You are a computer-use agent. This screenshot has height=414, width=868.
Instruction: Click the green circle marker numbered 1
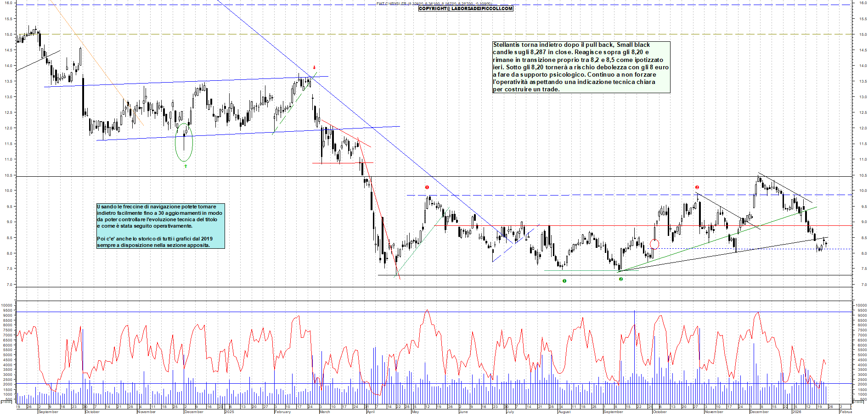point(564,281)
